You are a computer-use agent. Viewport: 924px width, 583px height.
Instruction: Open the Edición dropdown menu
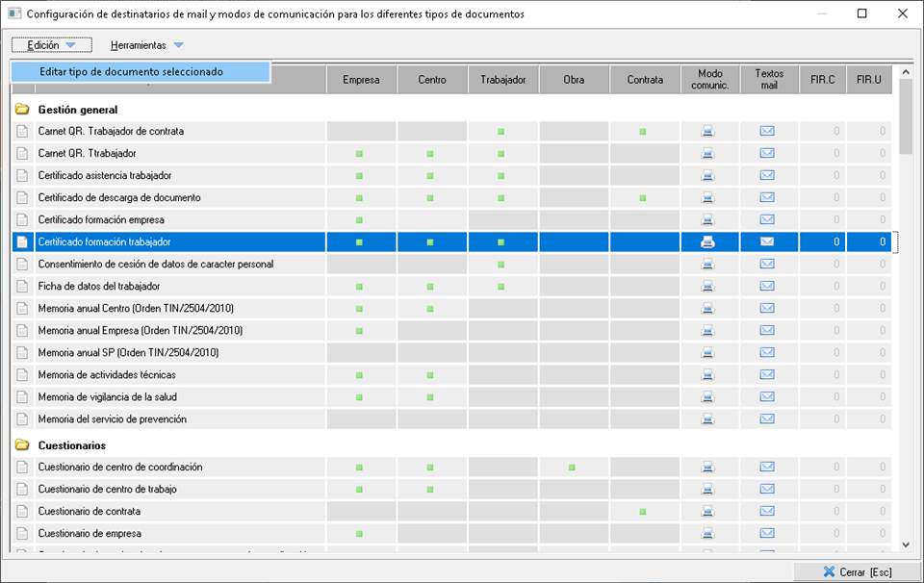(x=52, y=45)
